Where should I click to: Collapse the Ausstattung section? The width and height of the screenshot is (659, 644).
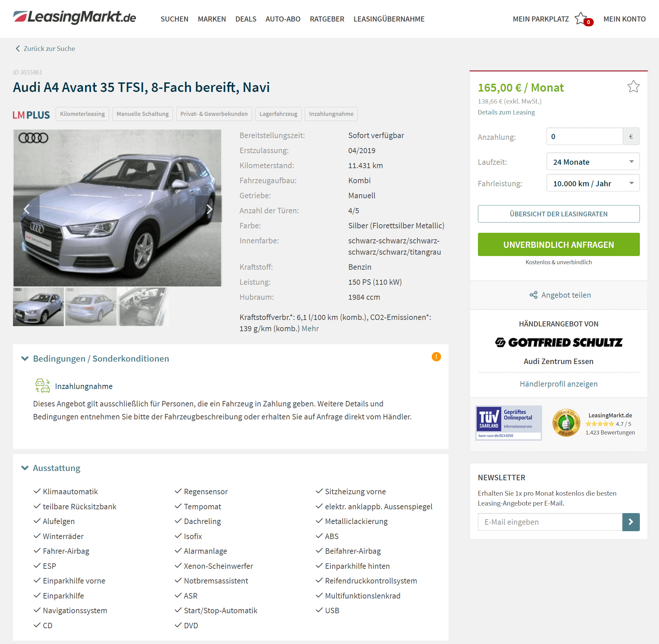click(x=25, y=468)
